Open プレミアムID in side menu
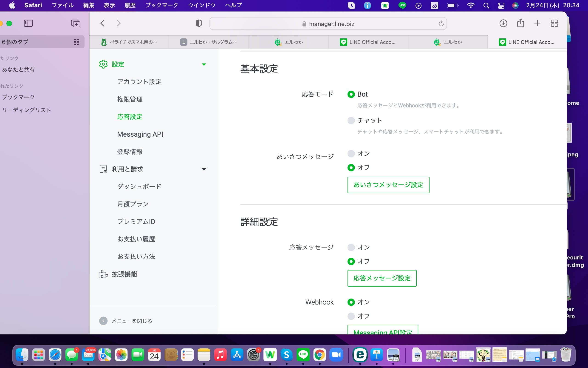Image resolution: width=588 pixels, height=368 pixels. 136,221
